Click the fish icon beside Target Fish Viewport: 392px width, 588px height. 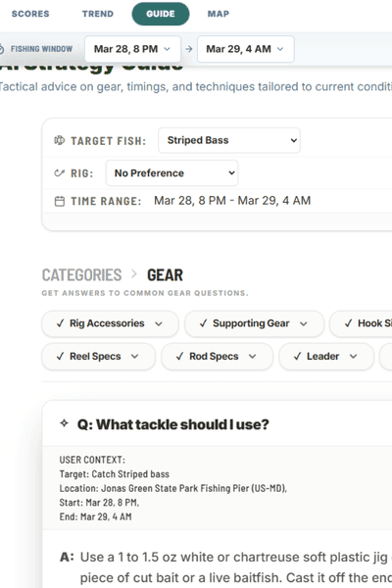click(x=59, y=140)
